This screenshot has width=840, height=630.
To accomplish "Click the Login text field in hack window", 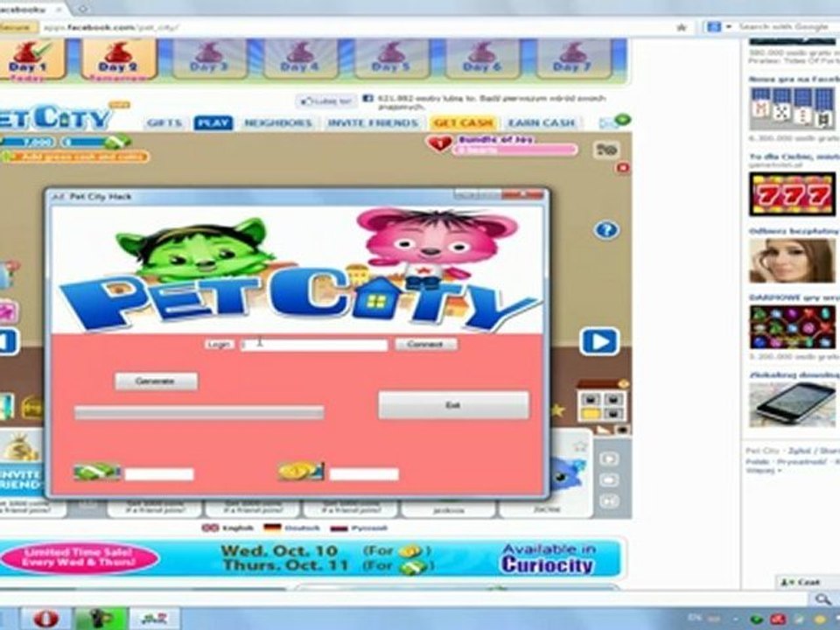I will (x=314, y=345).
